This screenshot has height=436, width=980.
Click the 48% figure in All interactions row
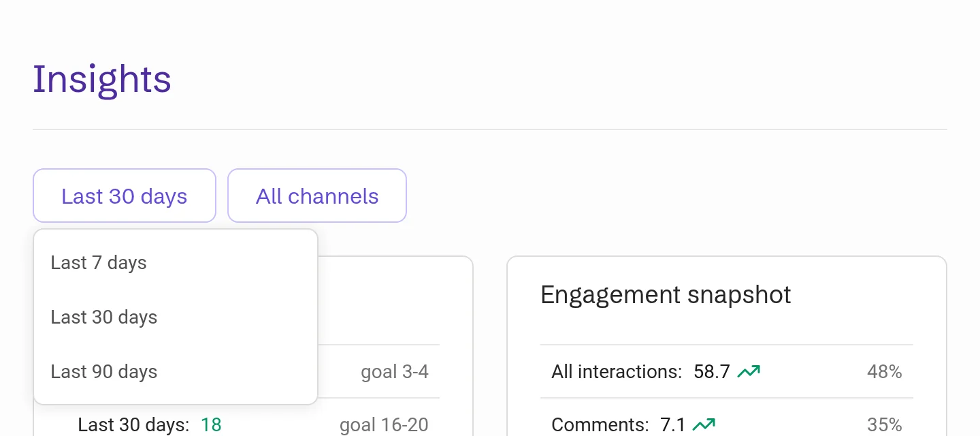[885, 371]
